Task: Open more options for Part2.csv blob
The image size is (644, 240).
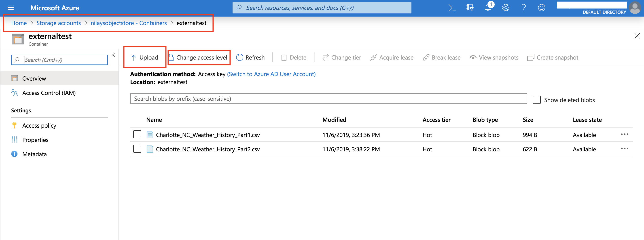Action: (x=625, y=149)
